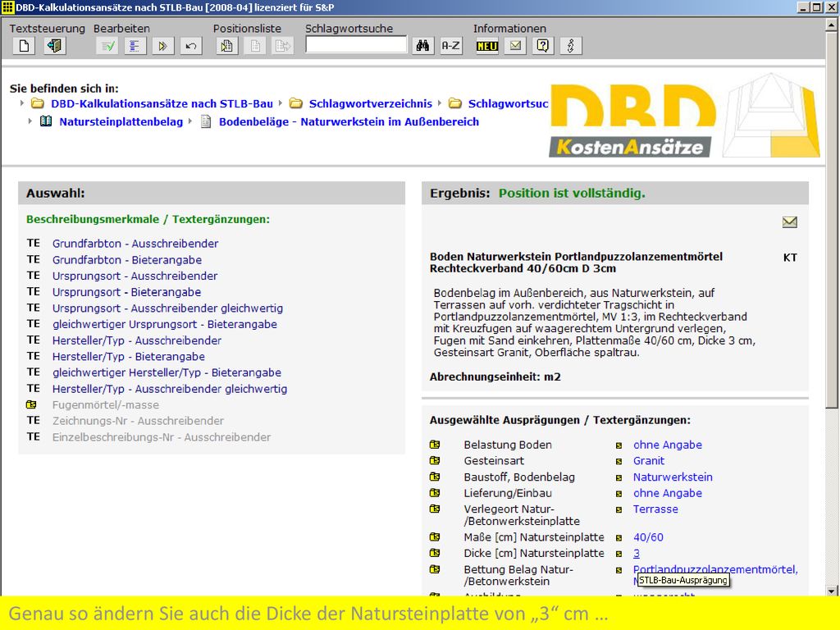Click the info icon in the toolbar
The image size is (840, 630).
[x=571, y=46]
